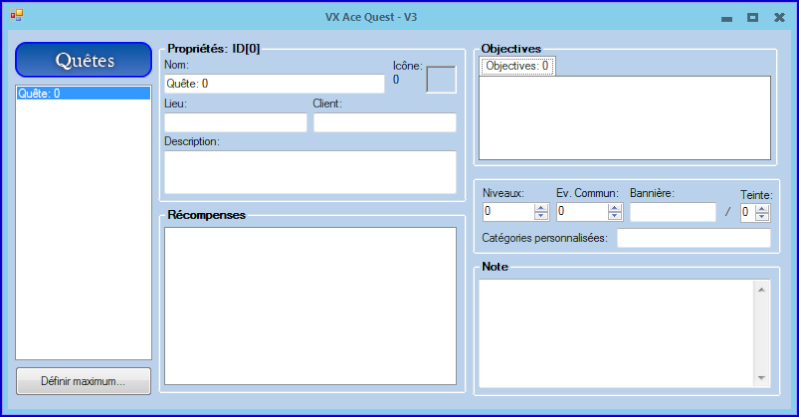799x417 pixels.
Task: Focus the Lieu input field
Action: [235, 123]
